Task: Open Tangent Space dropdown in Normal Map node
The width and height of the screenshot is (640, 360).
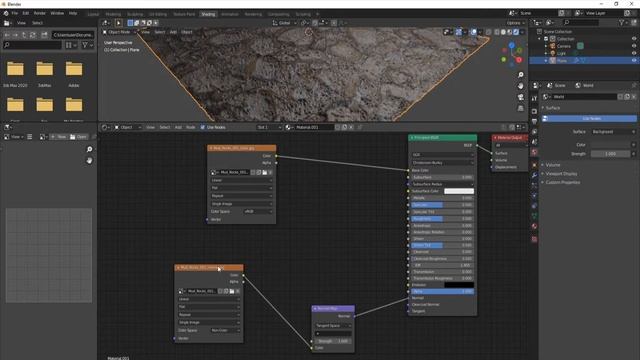Action: pyautogui.click(x=333, y=326)
